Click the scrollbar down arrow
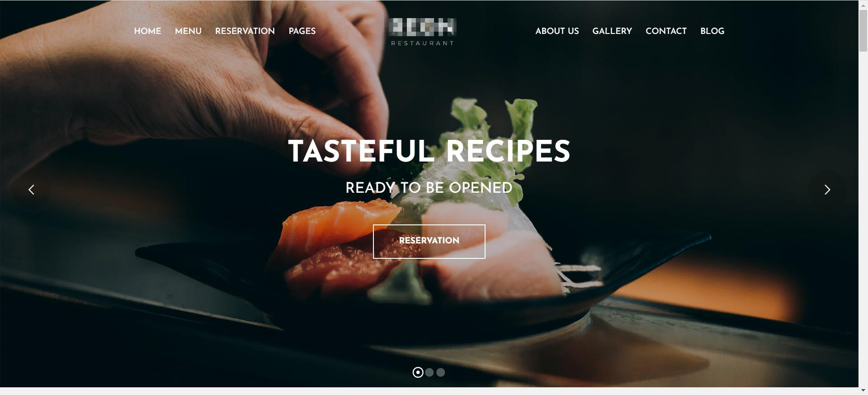 863,391
